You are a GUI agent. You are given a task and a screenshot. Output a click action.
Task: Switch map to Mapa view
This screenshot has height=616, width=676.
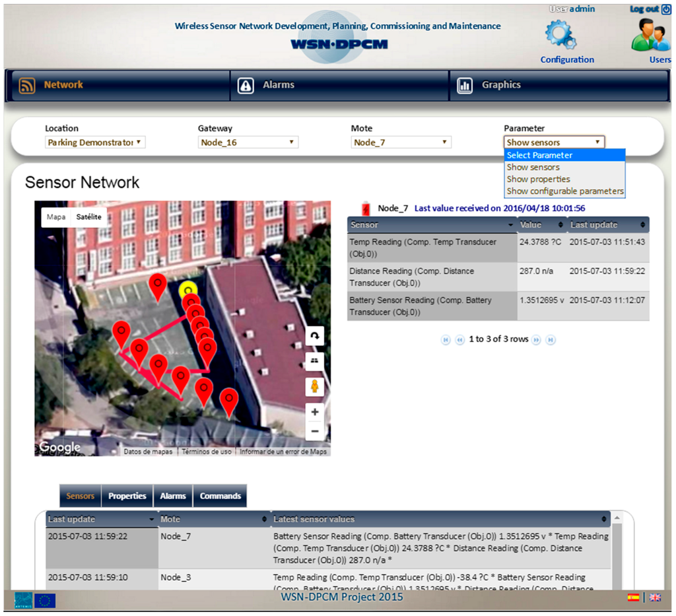(x=56, y=217)
